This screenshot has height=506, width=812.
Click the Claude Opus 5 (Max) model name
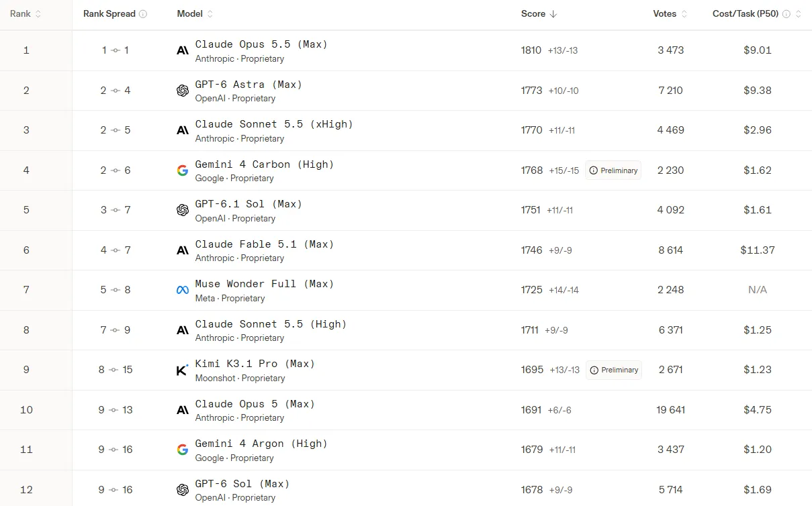pyautogui.click(x=255, y=404)
